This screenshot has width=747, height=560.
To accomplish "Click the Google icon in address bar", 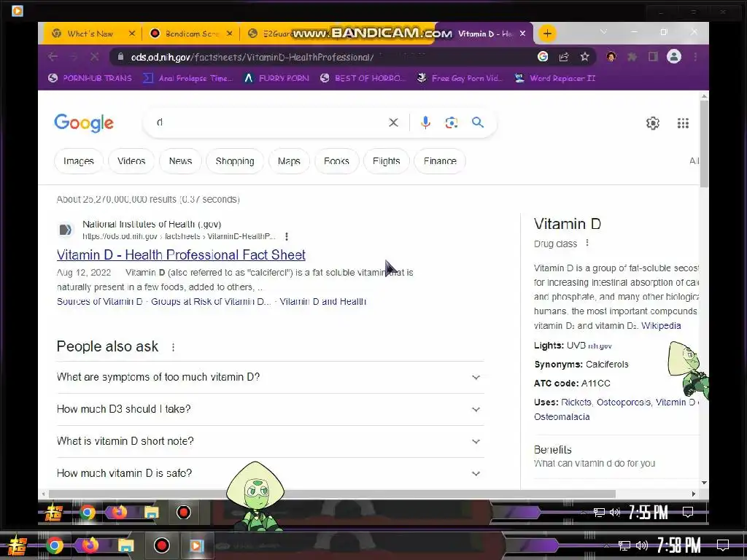I will (543, 57).
